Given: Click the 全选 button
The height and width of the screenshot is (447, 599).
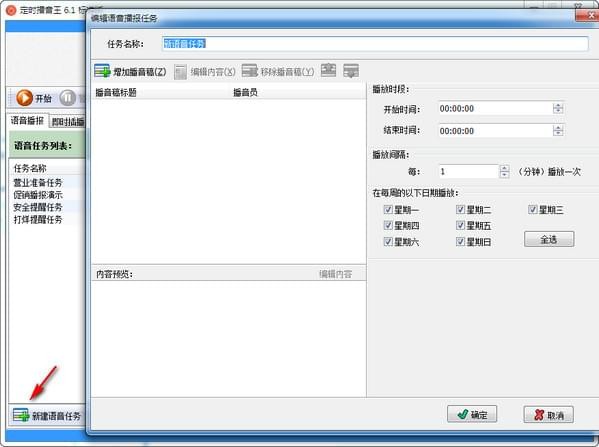Looking at the screenshot, I should pyautogui.click(x=549, y=239).
